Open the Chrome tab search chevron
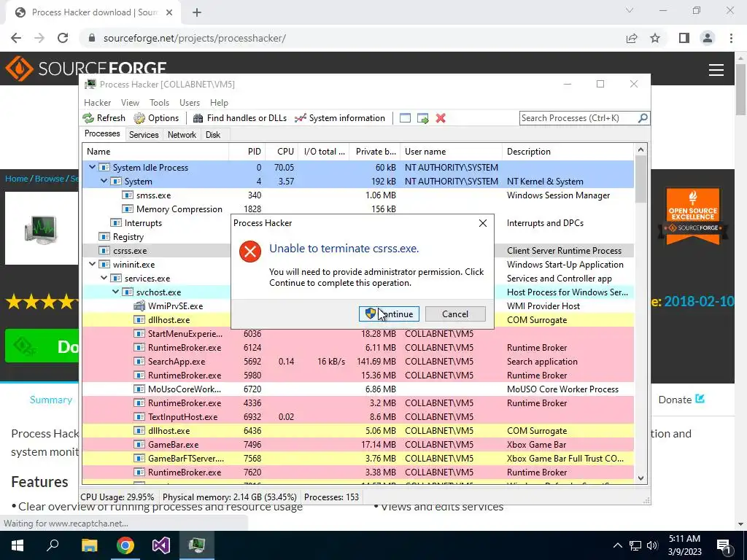The height and width of the screenshot is (560, 747). [x=630, y=10]
